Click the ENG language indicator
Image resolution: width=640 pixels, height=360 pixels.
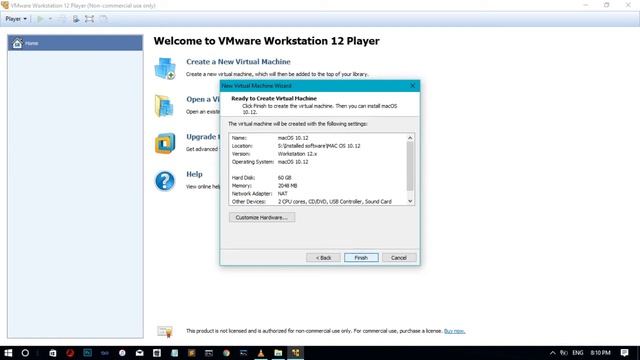[578, 353]
